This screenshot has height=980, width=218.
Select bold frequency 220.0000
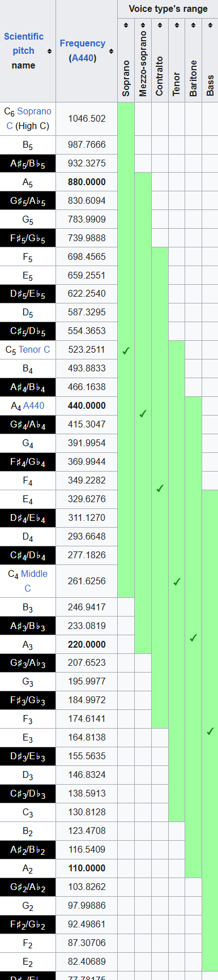click(87, 644)
